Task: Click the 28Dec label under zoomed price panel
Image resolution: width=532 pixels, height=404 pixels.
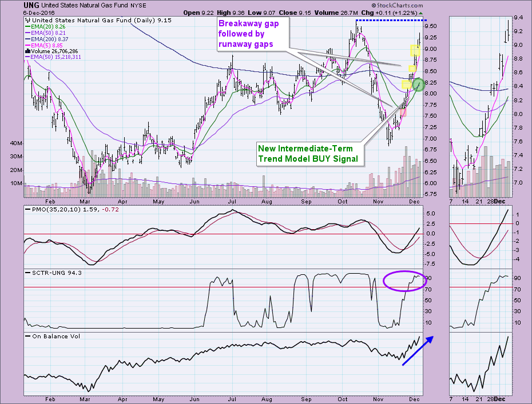Action: click(496, 201)
